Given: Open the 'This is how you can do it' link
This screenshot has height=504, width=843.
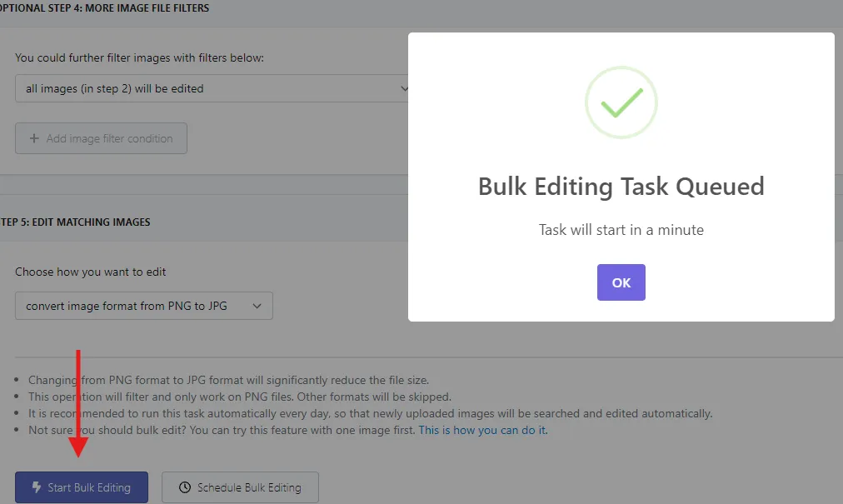Looking at the screenshot, I should coord(483,431).
